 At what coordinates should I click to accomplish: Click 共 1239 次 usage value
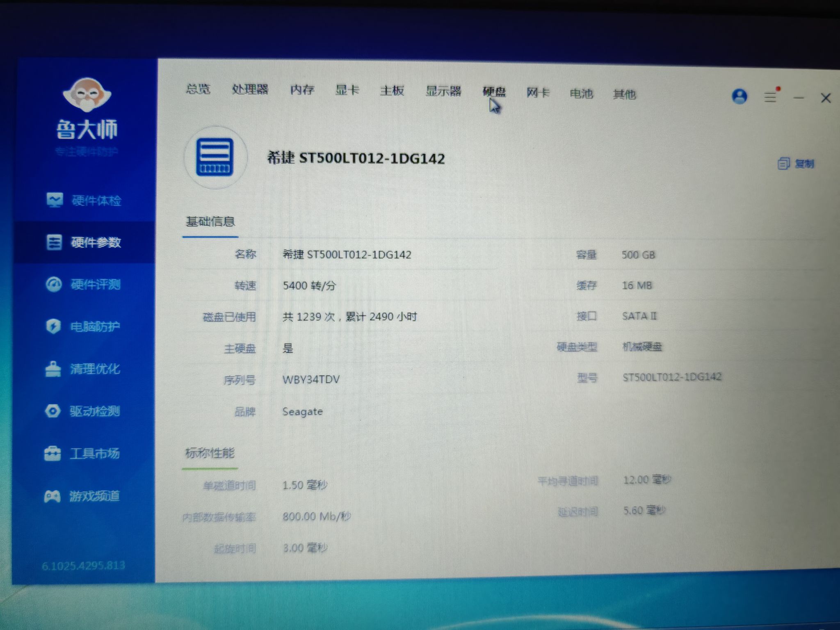coord(350,317)
